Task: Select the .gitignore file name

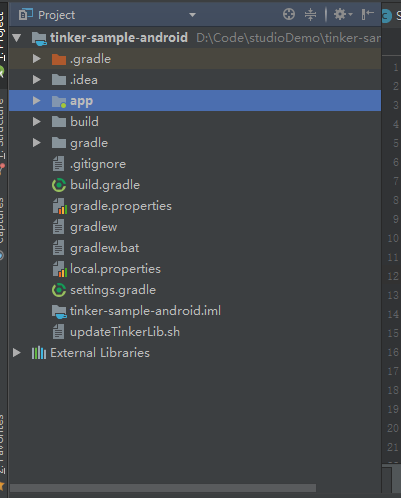Action: [98, 164]
